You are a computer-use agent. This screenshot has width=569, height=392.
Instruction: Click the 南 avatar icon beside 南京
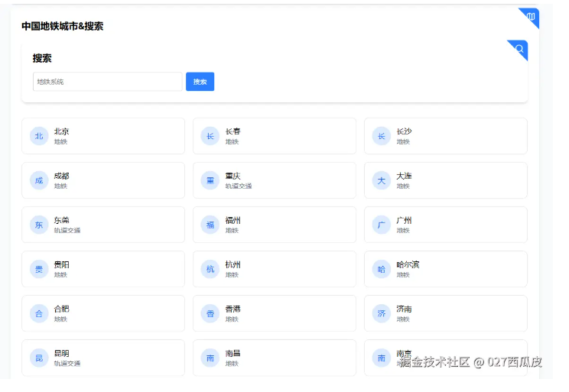382,358
